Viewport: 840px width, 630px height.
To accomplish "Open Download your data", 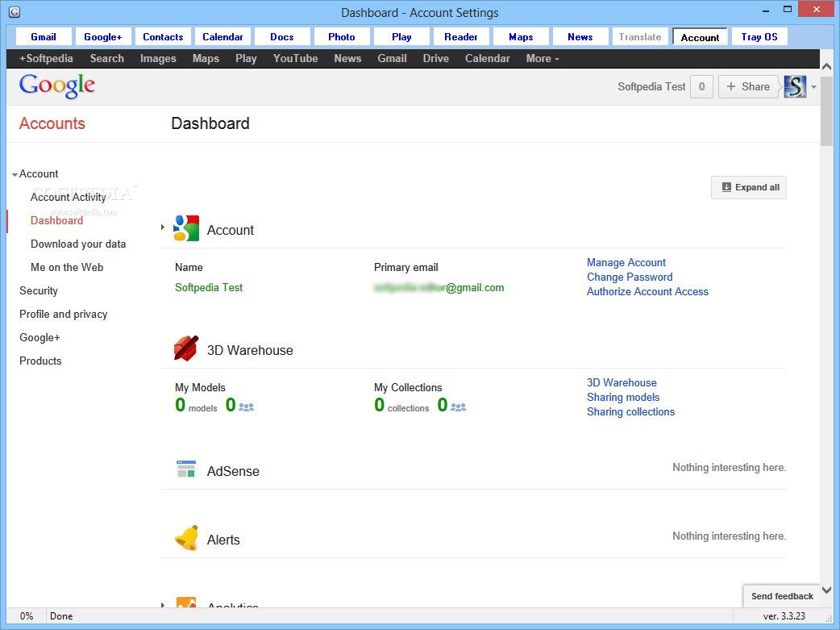I will click(78, 244).
